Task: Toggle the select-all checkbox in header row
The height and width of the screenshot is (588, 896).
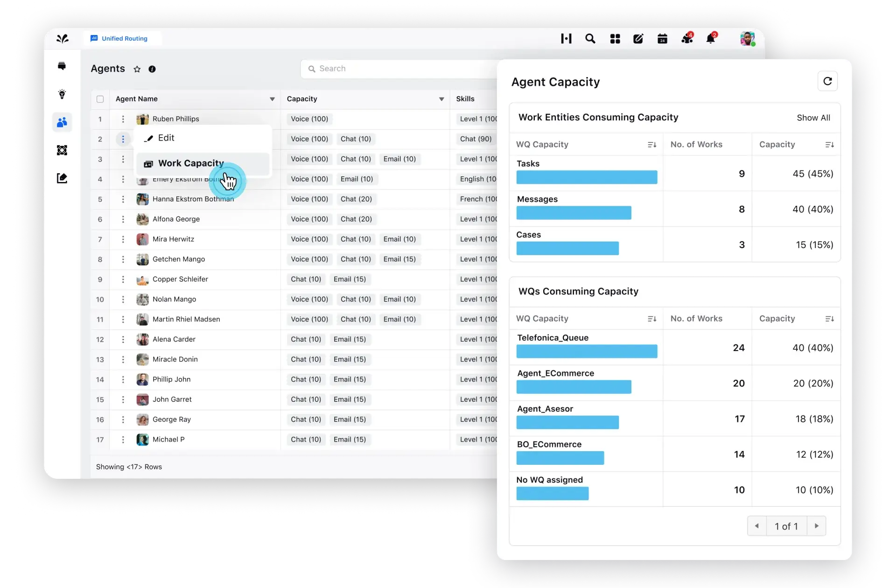Action: [x=100, y=98]
